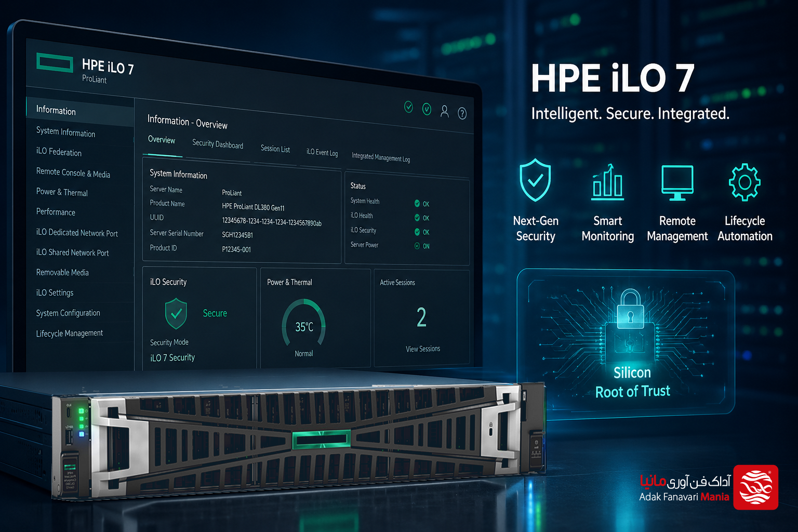This screenshot has height=532, width=798.
Task: Click the Intelligent. Secure. Integrated. tagline
Action: 630,113
